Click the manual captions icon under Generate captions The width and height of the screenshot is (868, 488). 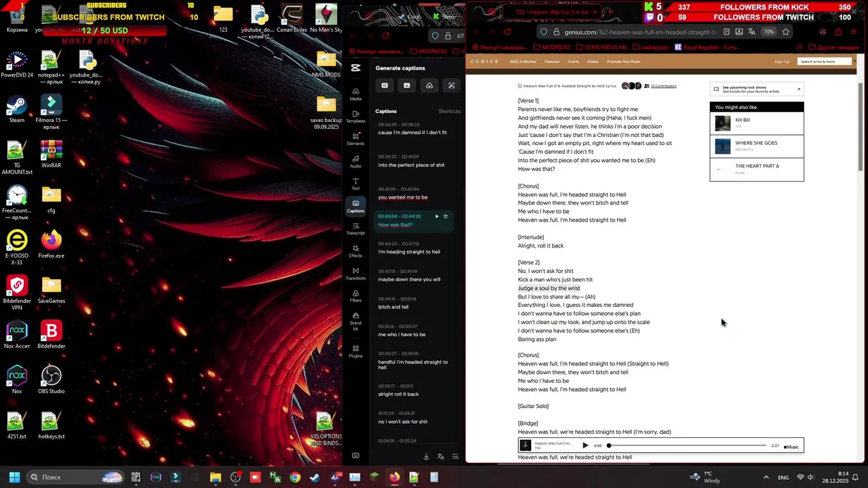407,85
